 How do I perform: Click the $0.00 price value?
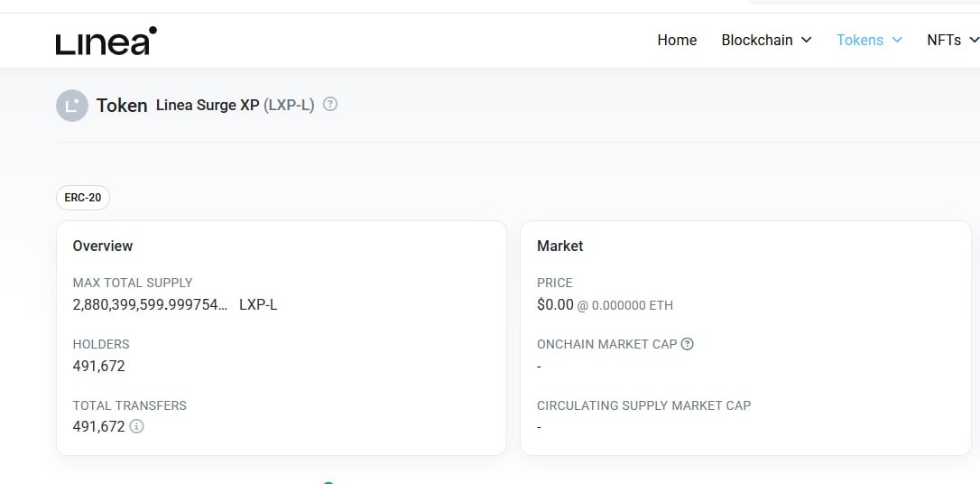point(555,305)
